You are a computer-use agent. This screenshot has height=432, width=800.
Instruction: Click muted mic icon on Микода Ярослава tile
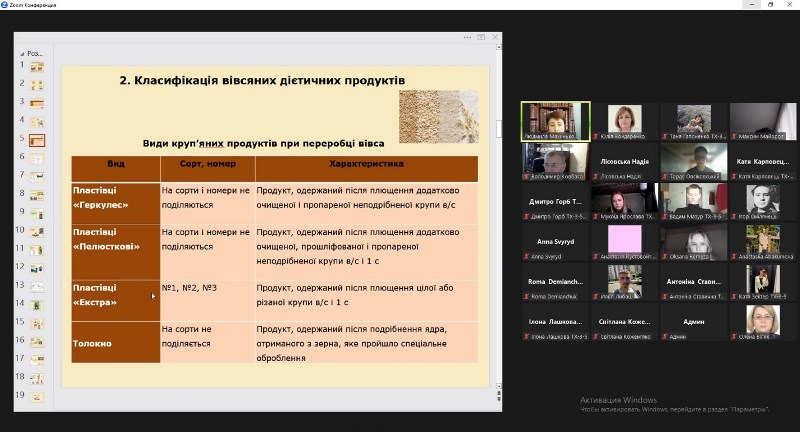tap(595, 217)
